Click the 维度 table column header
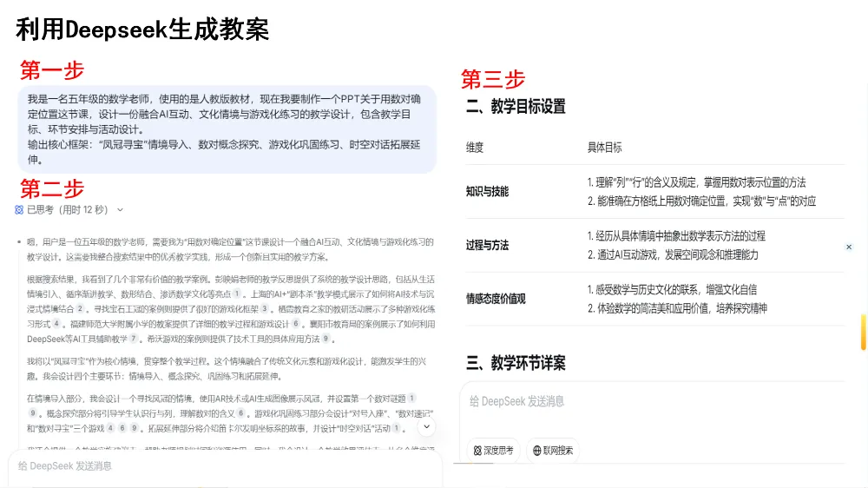This screenshot has width=868, height=488. click(x=475, y=148)
